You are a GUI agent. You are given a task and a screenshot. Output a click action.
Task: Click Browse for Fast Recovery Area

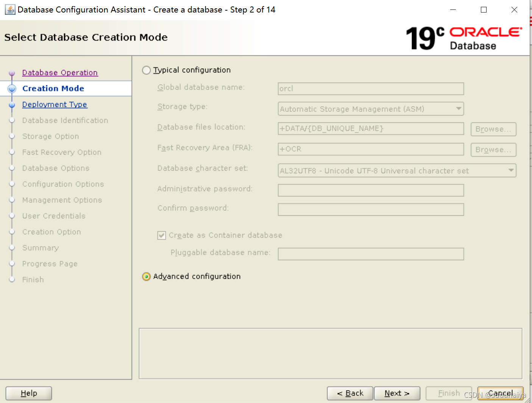[x=493, y=150]
